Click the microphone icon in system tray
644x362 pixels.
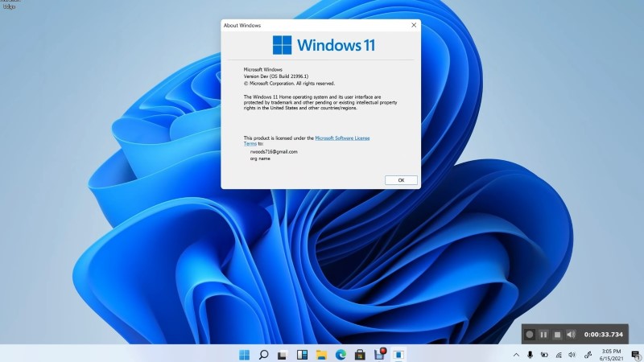pyautogui.click(x=530, y=355)
